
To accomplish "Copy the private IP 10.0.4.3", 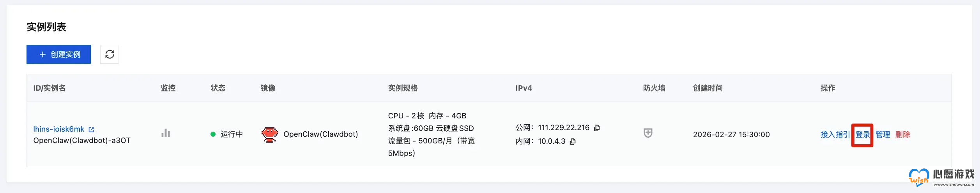I will (573, 141).
